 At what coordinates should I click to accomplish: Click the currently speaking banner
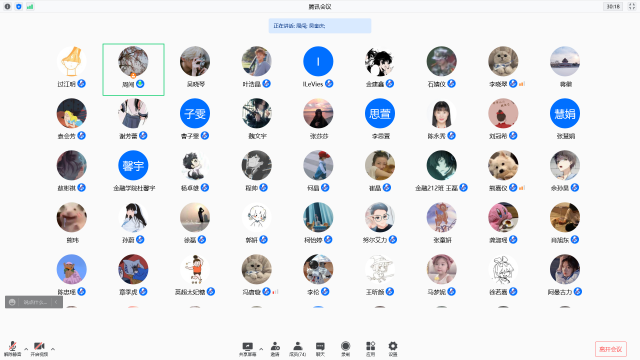320,26
